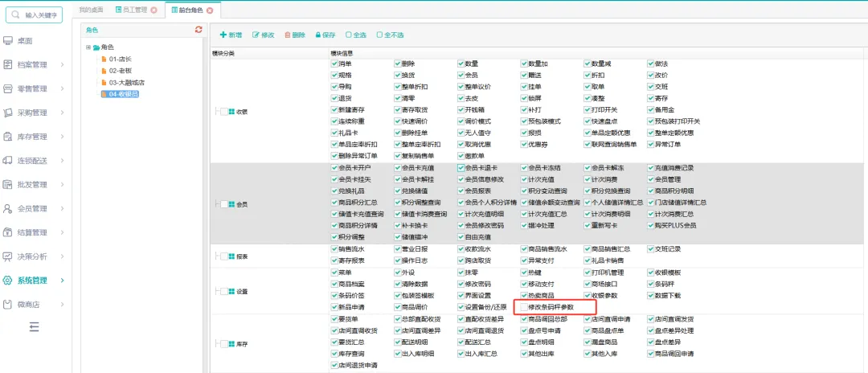Switch to the 我的桌面 tab
This screenshot has height=373, width=868.
click(92, 10)
